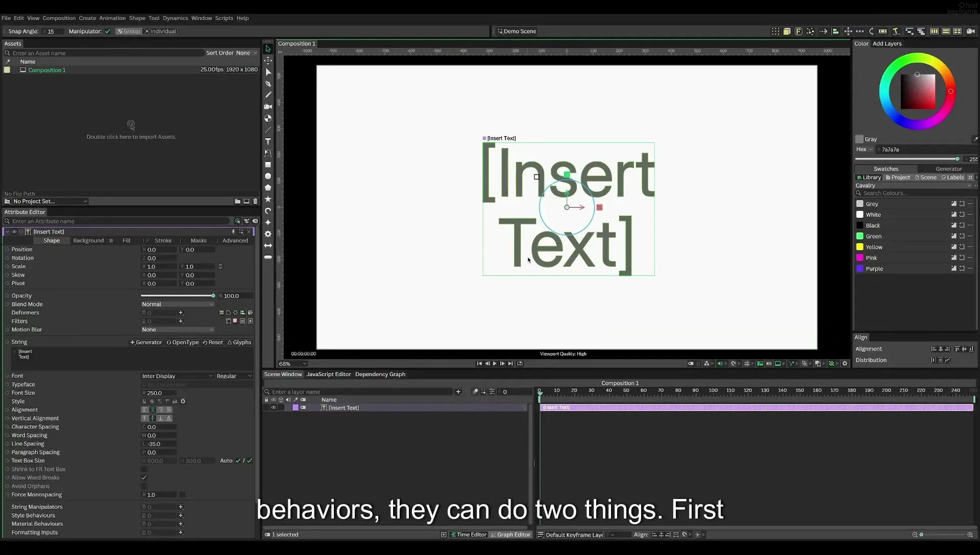Select the Arc shape tool
The height and width of the screenshot is (555, 980).
tap(268, 211)
